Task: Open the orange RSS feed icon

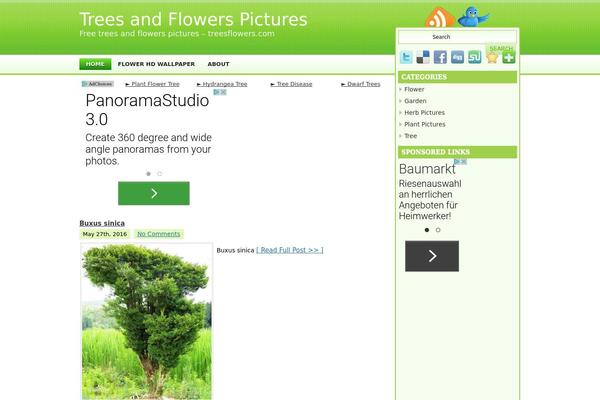Action: pos(440,18)
